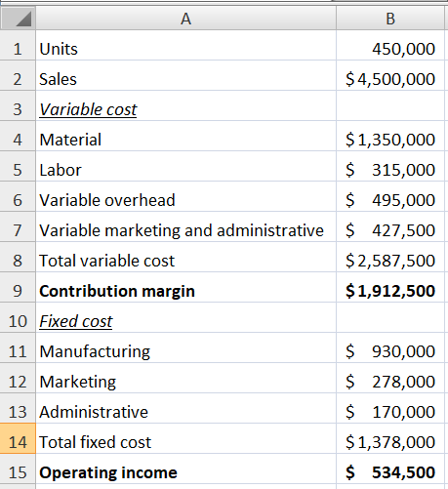Select the $1,912,500 margin value
The height and width of the screenshot is (489, 448).
tap(390, 287)
